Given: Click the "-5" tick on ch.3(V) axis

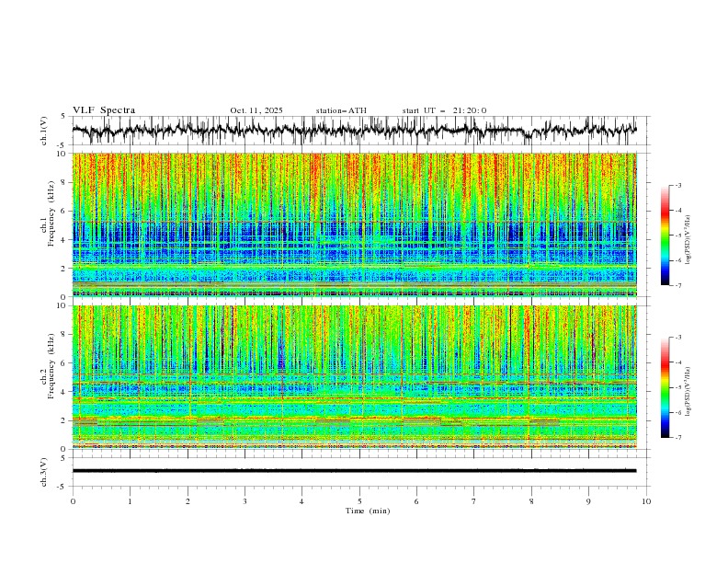Looking at the screenshot, I should [63, 487].
